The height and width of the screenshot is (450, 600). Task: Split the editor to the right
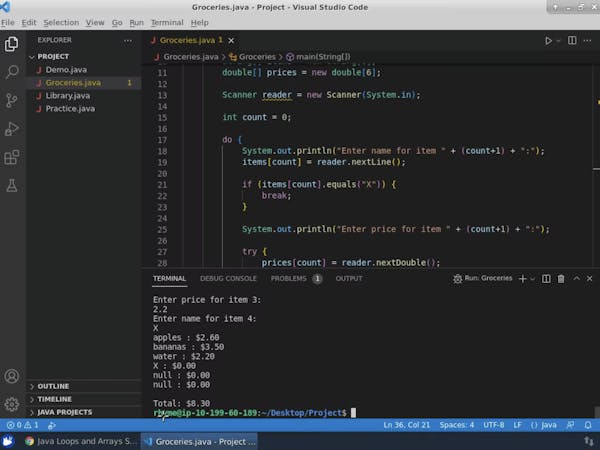pos(572,40)
